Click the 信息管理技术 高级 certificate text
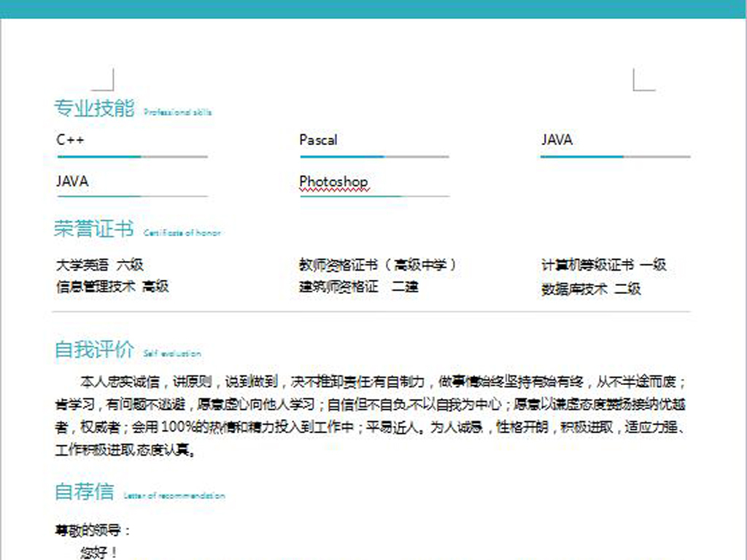The image size is (747, 560). pyautogui.click(x=112, y=287)
